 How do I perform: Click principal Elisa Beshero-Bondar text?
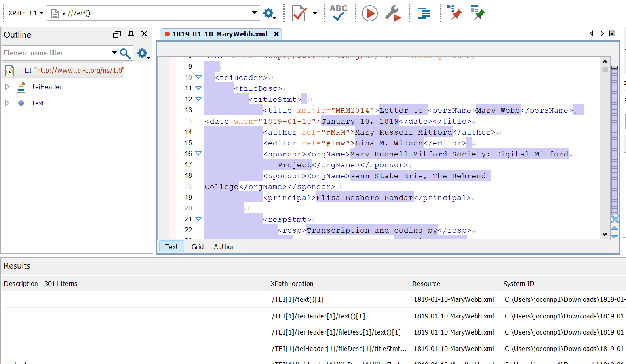[x=365, y=198]
